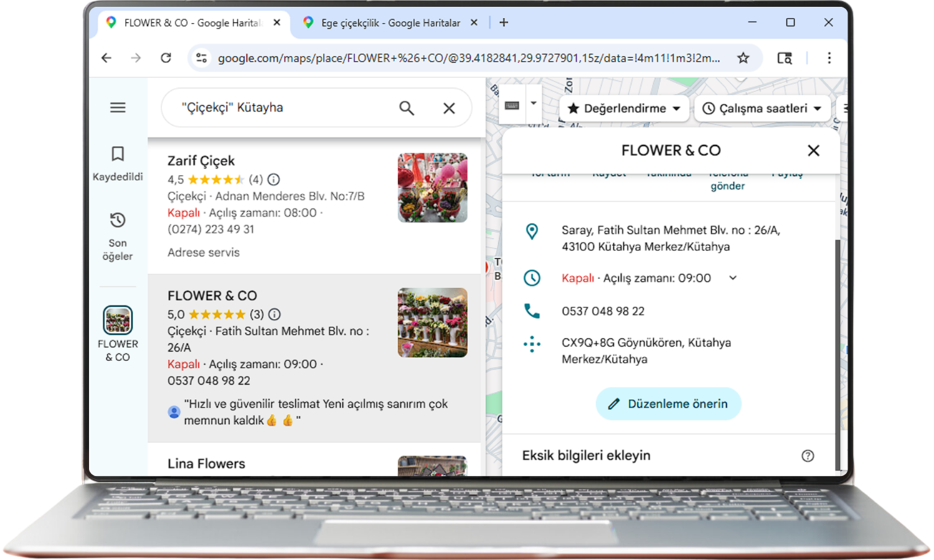
Task: Bookmark this page with the star icon
Action: coord(743,58)
